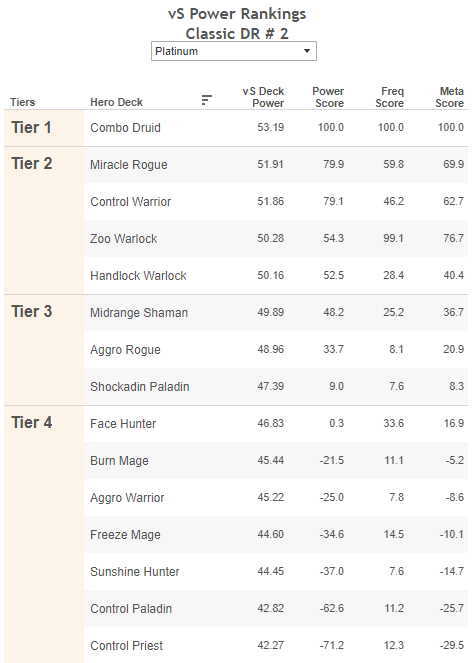Image resolution: width=474 pixels, height=663 pixels.
Task: Click the Zoo Warlock deck name
Action: pyautogui.click(x=123, y=239)
